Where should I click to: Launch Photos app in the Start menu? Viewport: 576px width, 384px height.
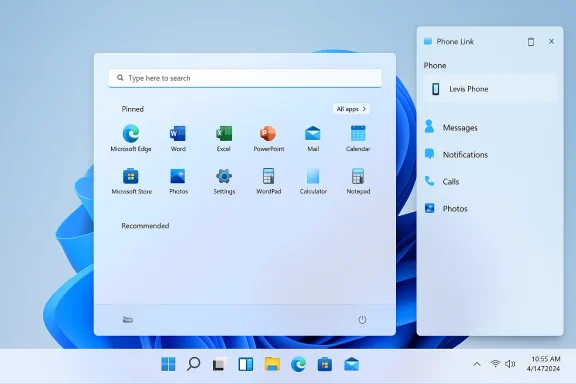click(x=178, y=181)
